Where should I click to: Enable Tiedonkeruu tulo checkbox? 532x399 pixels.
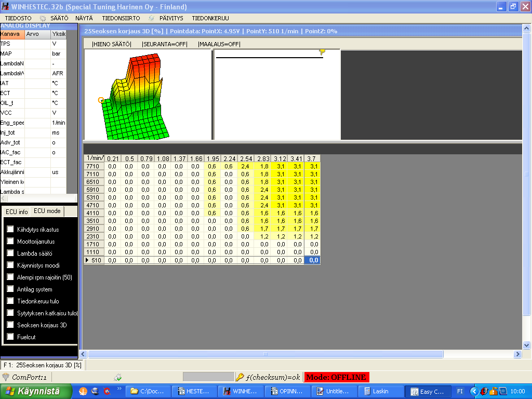(x=10, y=301)
